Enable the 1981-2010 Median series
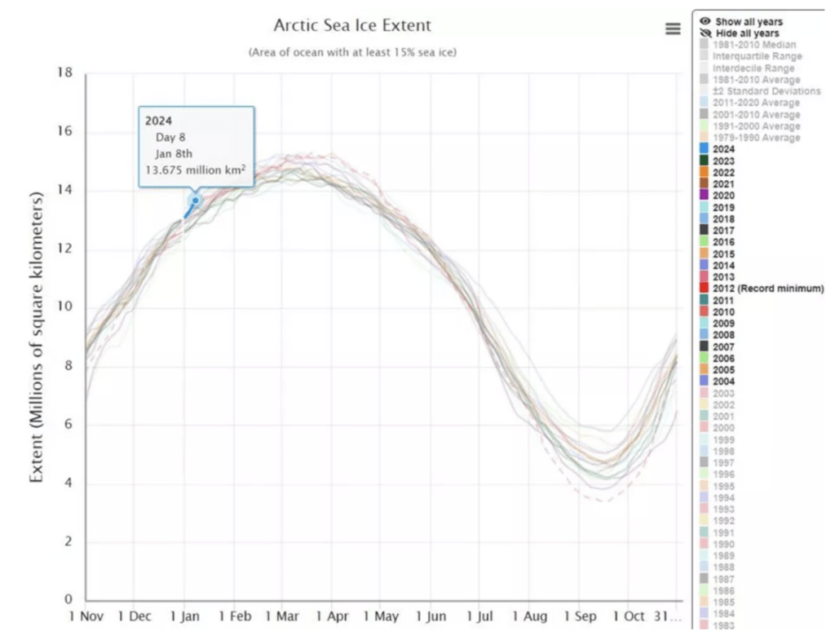 (x=754, y=45)
